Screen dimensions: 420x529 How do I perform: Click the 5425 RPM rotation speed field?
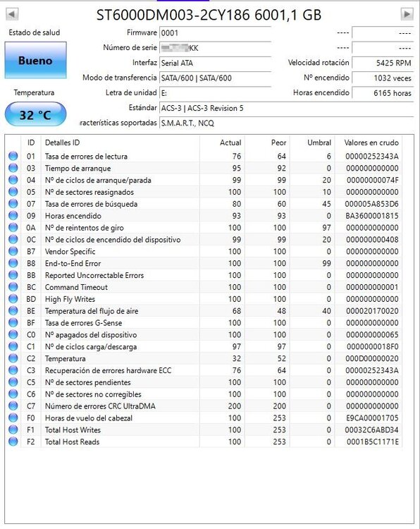[x=383, y=63]
